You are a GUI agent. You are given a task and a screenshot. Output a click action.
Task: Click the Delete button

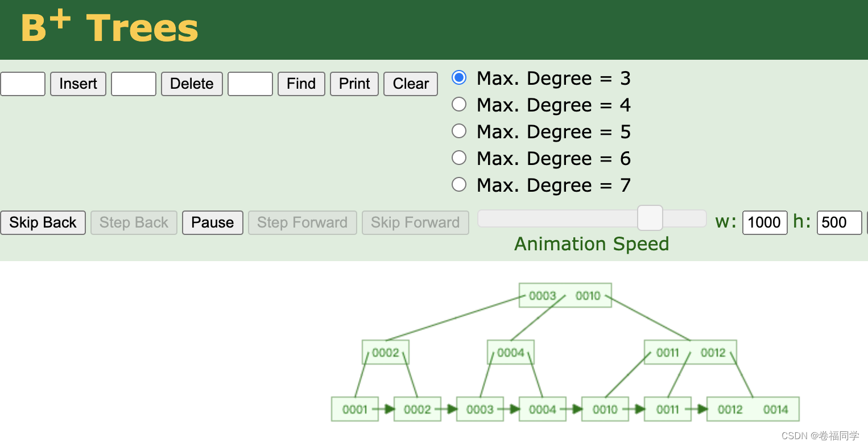(x=192, y=84)
